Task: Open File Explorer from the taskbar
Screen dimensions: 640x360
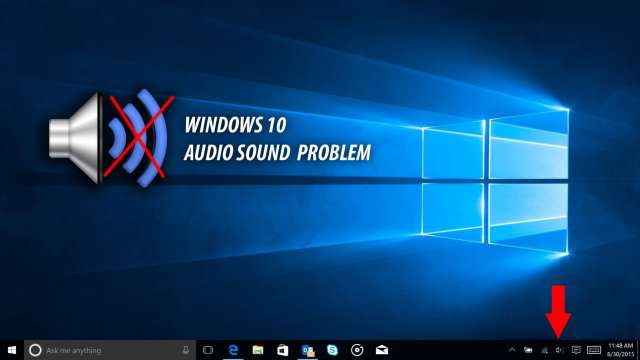Action: tap(258, 350)
